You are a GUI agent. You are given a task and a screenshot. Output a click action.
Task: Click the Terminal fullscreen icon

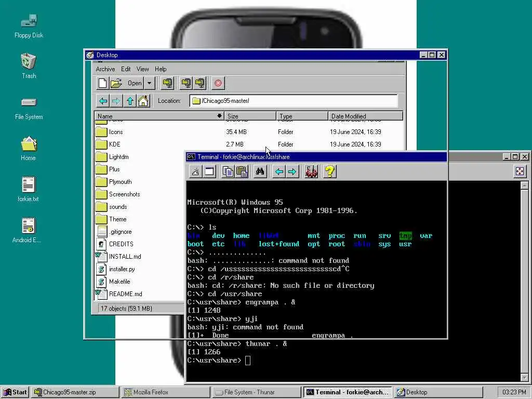click(x=520, y=171)
